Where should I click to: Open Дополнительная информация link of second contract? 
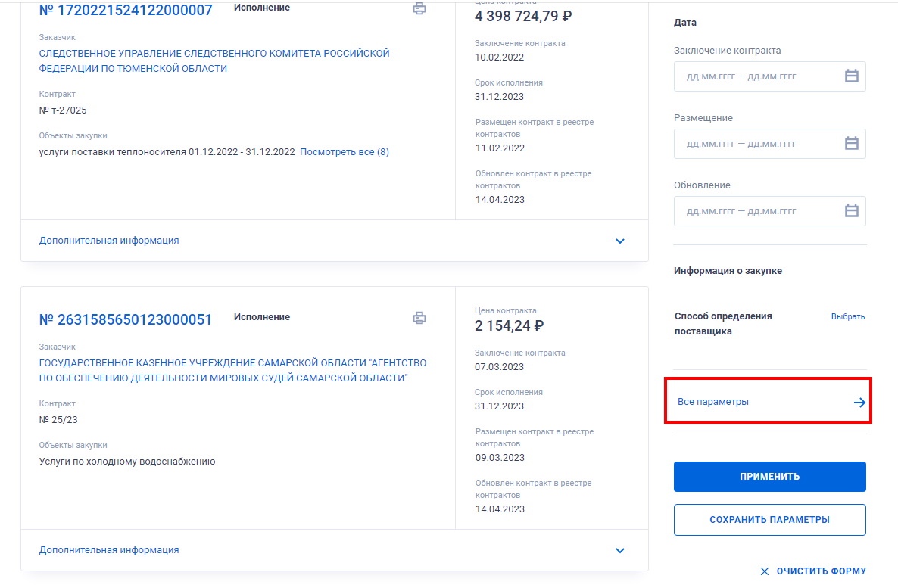pos(109,550)
